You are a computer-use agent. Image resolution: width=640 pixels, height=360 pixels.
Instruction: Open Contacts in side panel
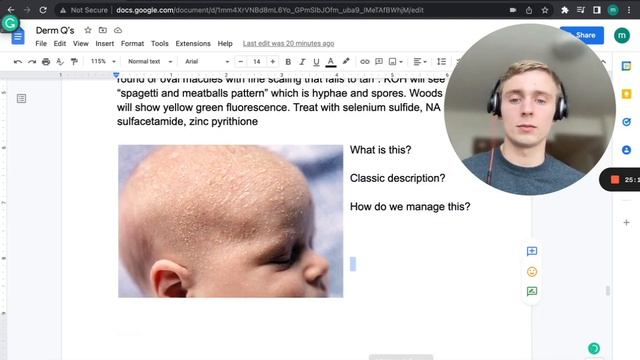pyautogui.click(x=627, y=150)
